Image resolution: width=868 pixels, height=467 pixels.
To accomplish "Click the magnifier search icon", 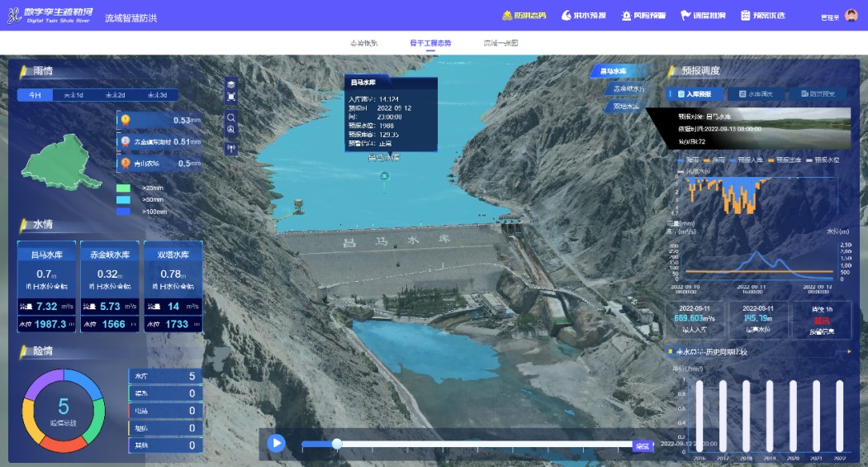I will [231, 117].
